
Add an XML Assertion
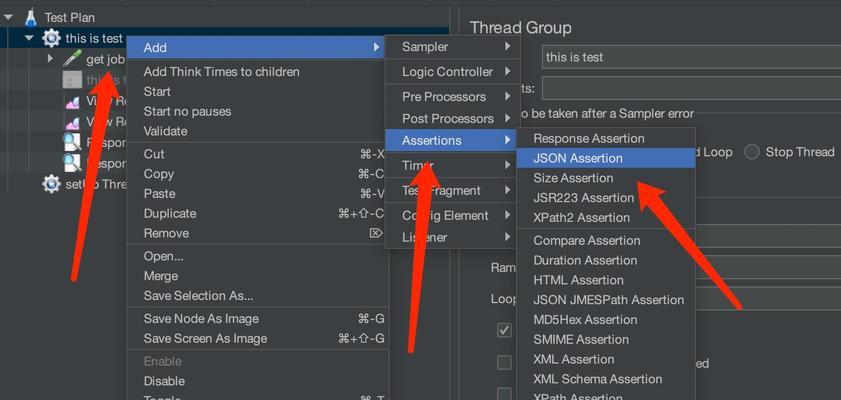pos(606,360)
